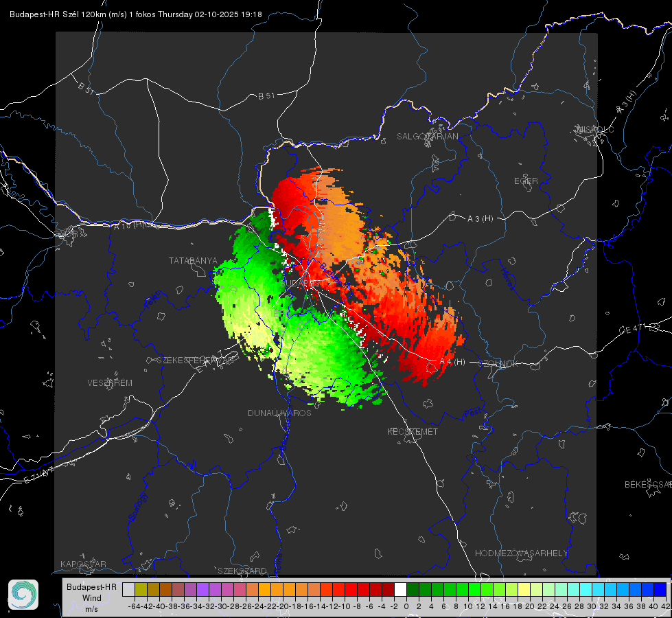Click the 'Budapest-HR Wind m/s' legend label
The height and width of the screenshot is (618, 672).
click(x=92, y=598)
